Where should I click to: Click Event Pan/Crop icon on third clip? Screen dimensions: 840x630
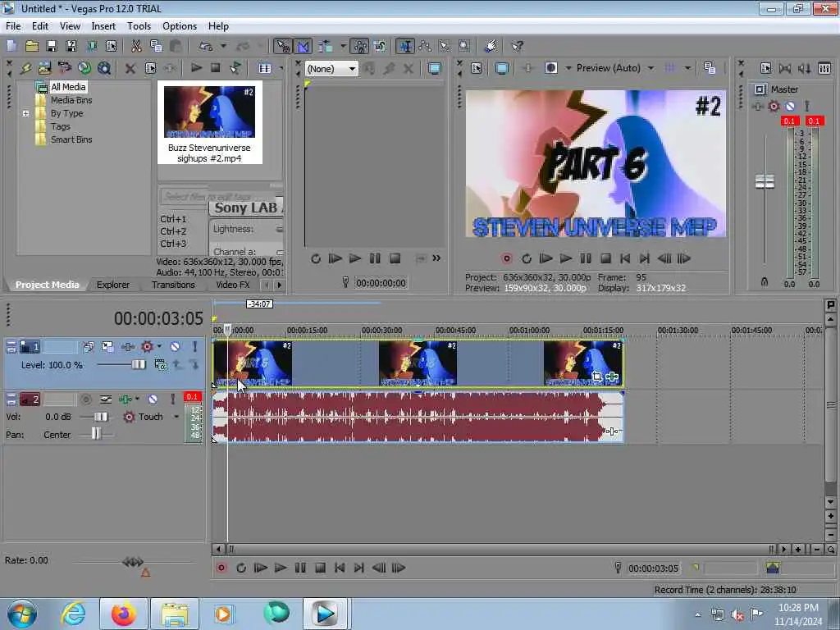coord(597,377)
